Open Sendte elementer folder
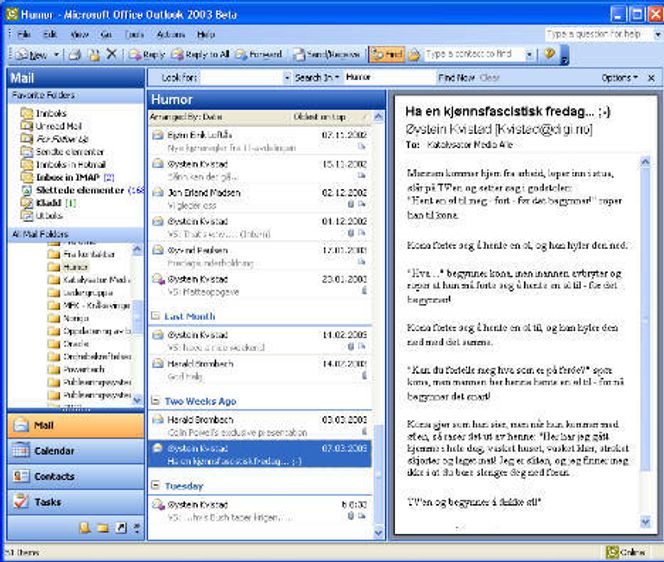 point(63,152)
